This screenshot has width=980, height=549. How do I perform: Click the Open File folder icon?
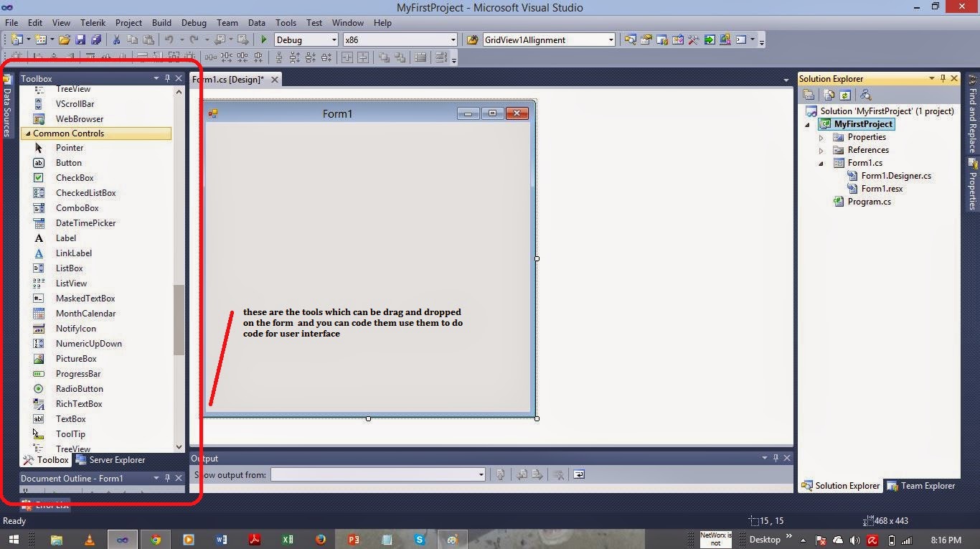(65, 40)
